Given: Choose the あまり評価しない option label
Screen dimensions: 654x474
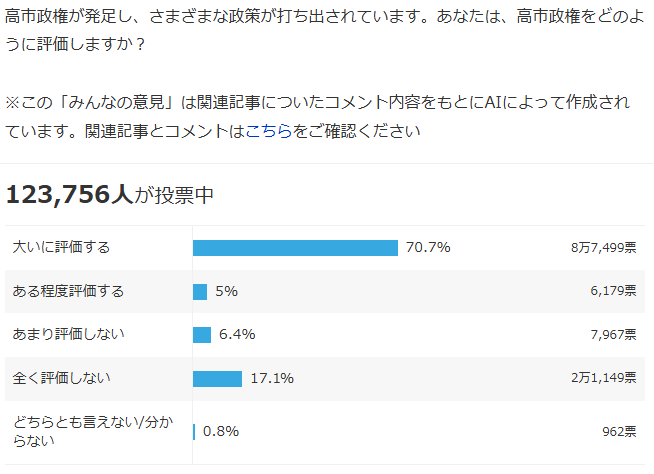Looking at the screenshot, I should (68, 334).
